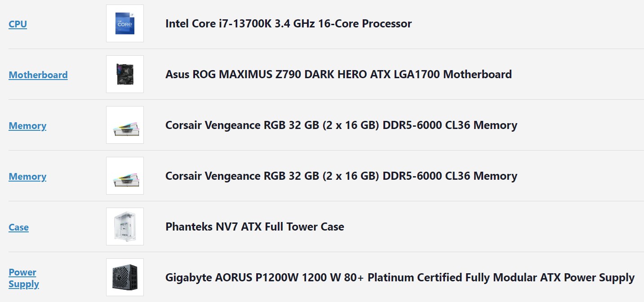The height and width of the screenshot is (302, 644).
Task: Open the Case category link
Action: coord(18,227)
